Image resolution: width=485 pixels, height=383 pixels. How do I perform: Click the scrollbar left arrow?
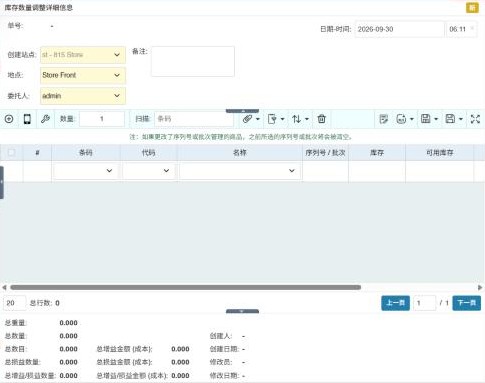[x=4, y=287]
